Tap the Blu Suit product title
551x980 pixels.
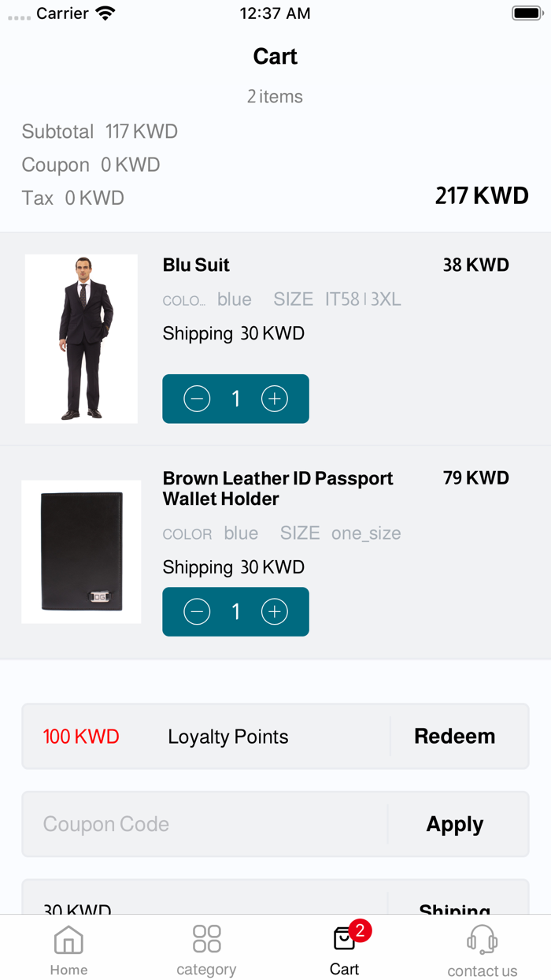tap(196, 265)
